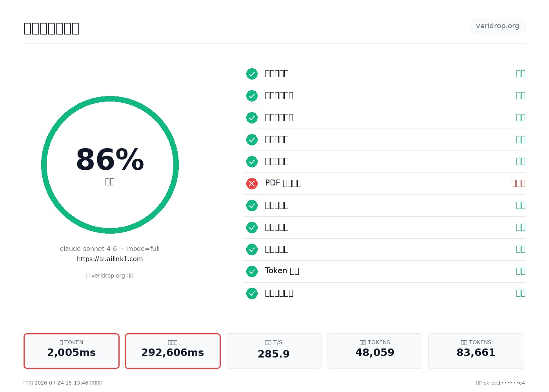
Task: Open the https://ai.ailink1.com link
Action: click(110, 259)
